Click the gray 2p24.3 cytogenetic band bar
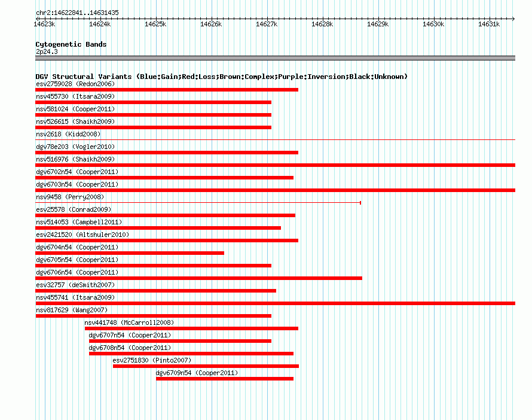Screen dimensions: 532x420 275,58
